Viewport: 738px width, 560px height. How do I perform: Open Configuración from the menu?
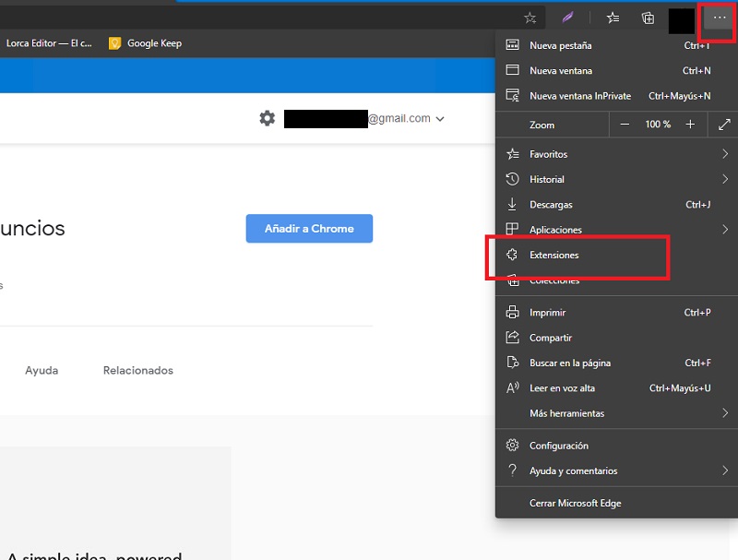[x=616, y=446]
